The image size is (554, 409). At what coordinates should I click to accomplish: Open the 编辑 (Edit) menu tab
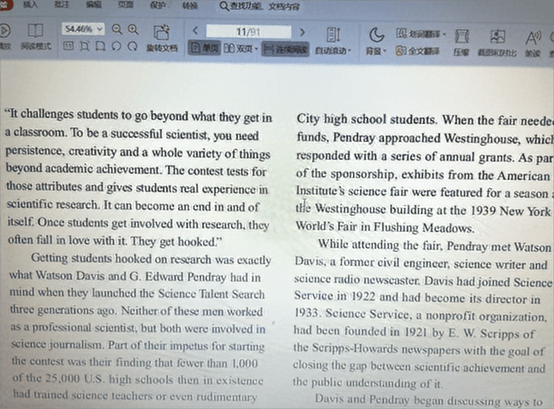coord(93,5)
